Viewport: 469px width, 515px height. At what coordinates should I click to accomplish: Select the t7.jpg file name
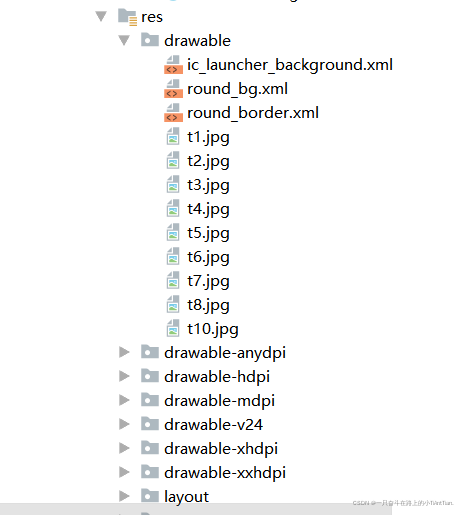tap(208, 282)
